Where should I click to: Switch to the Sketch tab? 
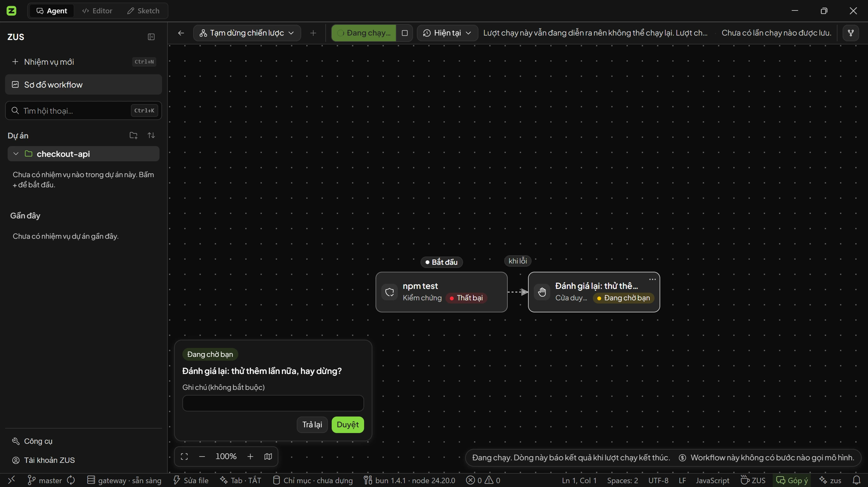pos(143,11)
